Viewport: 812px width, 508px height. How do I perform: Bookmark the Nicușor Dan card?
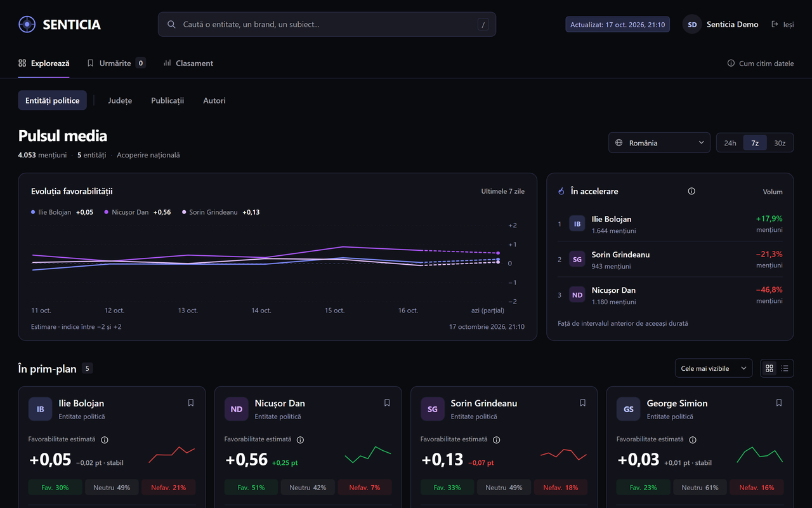click(387, 403)
